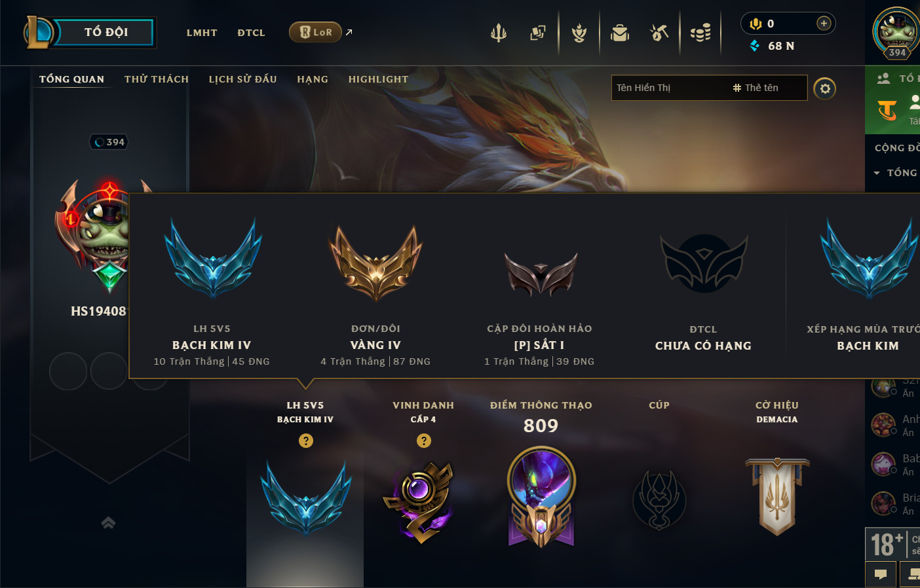Image resolution: width=920 pixels, height=588 pixels.
Task: Open the Clash trident icon
Action: [499, 32]
